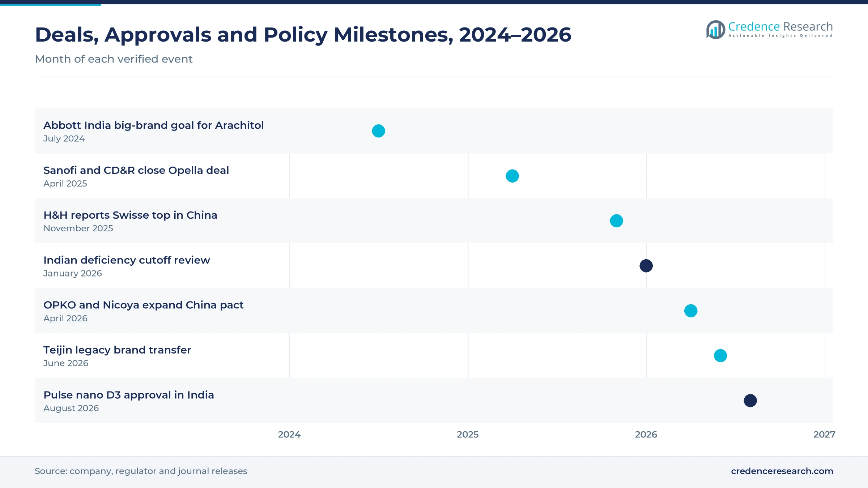
Task: Click the 'November 2025' date text
Action: pyautogui.click(x=78, y=228)
